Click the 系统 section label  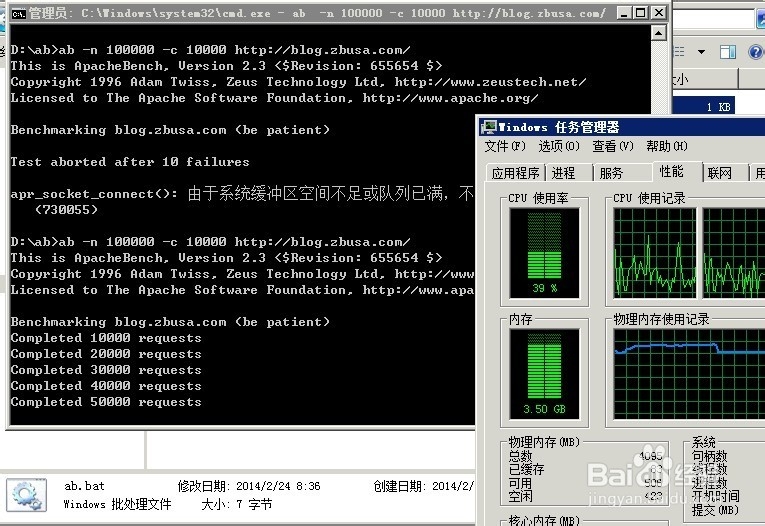point(704,442)
